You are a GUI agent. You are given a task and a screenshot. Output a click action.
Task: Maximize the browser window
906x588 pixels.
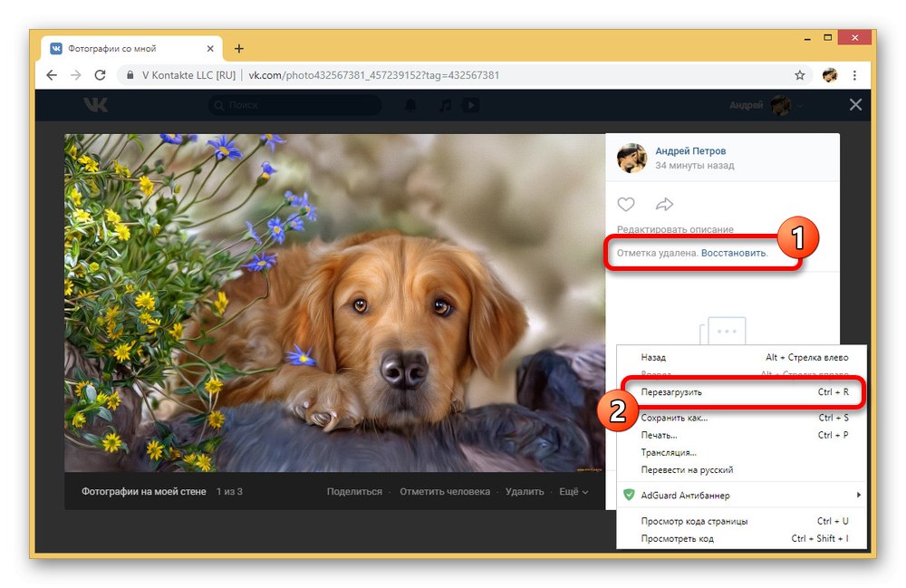(x=827, y=38)
